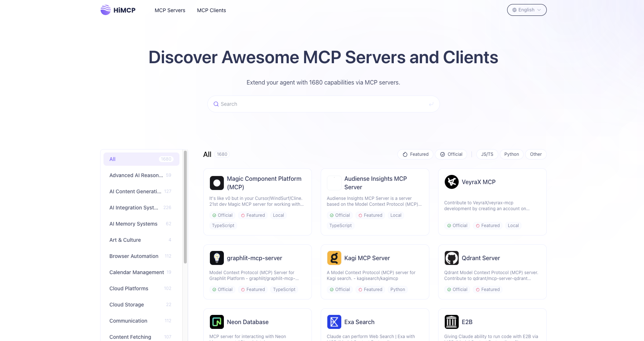Click the HiMCP brand name
The width and height of the screenshot is (644, 341).
(124, 10)
